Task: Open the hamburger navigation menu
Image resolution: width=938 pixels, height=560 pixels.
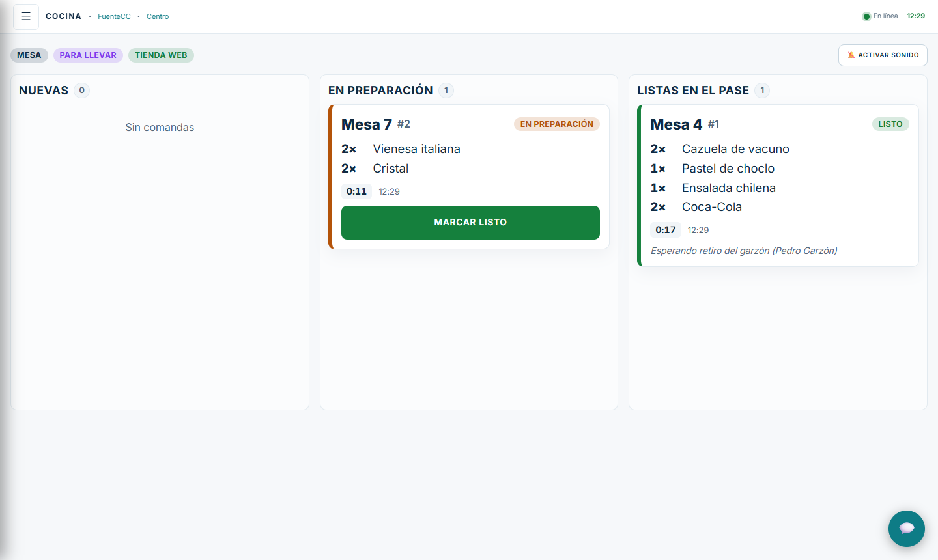Action: click(x=26, y=16)
